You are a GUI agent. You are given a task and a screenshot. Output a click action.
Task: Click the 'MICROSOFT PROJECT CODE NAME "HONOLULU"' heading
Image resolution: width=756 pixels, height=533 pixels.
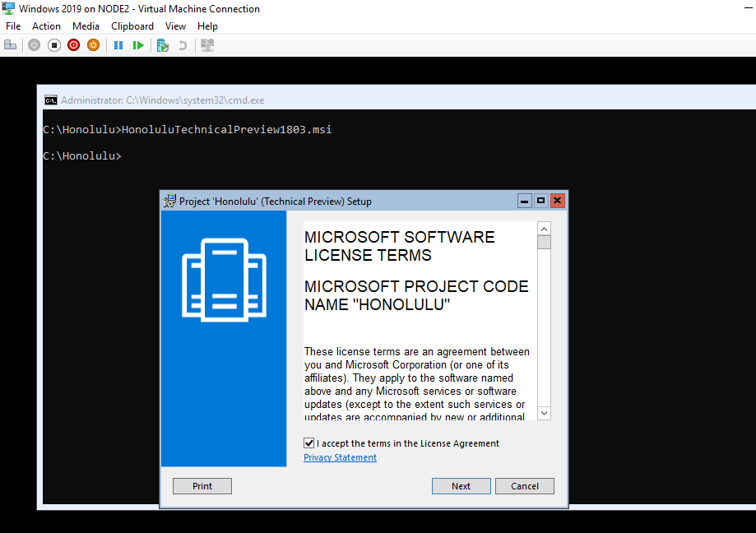pyautogui.click(x=416, y=295)
